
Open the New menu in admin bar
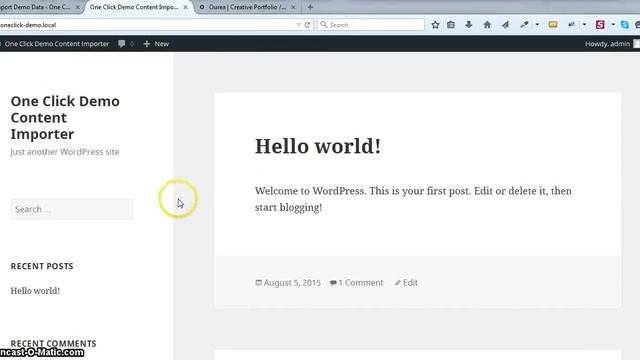tap(156, 44)
